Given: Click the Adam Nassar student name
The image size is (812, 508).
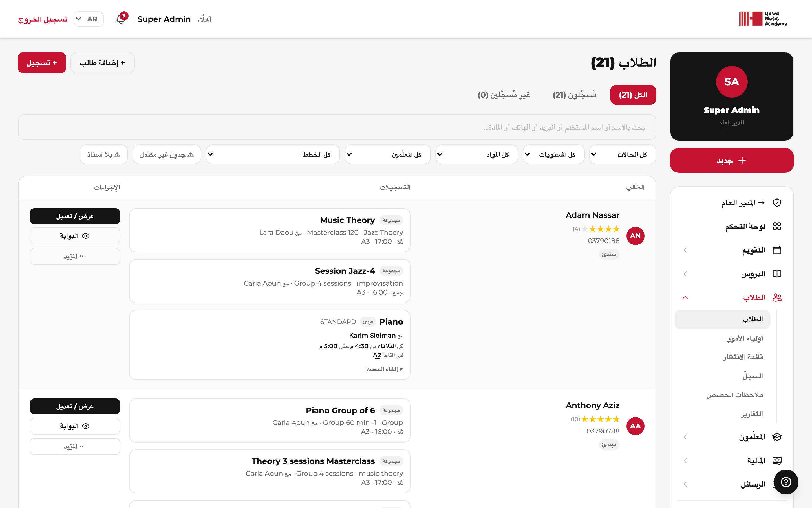Looking at the screenshot, I should click(592, 215).
